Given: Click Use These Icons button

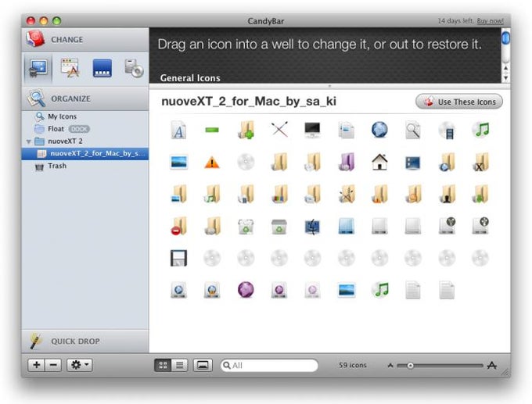Looking at the screenshot, I should [459, 102].
